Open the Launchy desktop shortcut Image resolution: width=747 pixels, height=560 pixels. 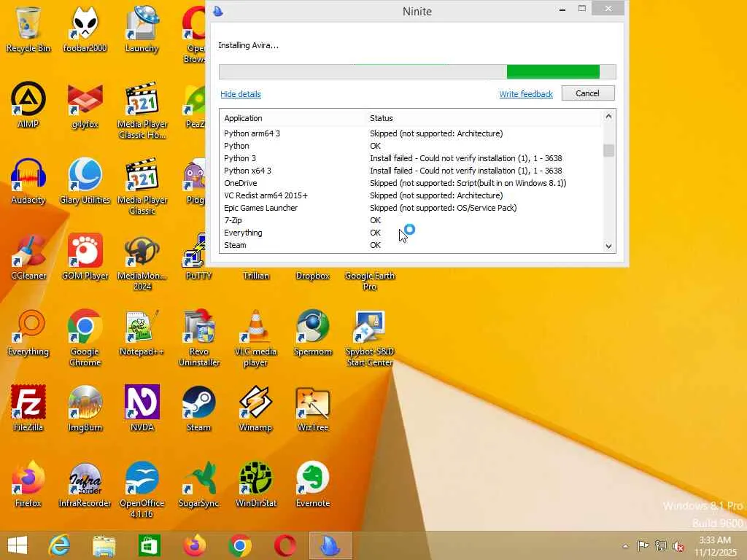[142, 29]
